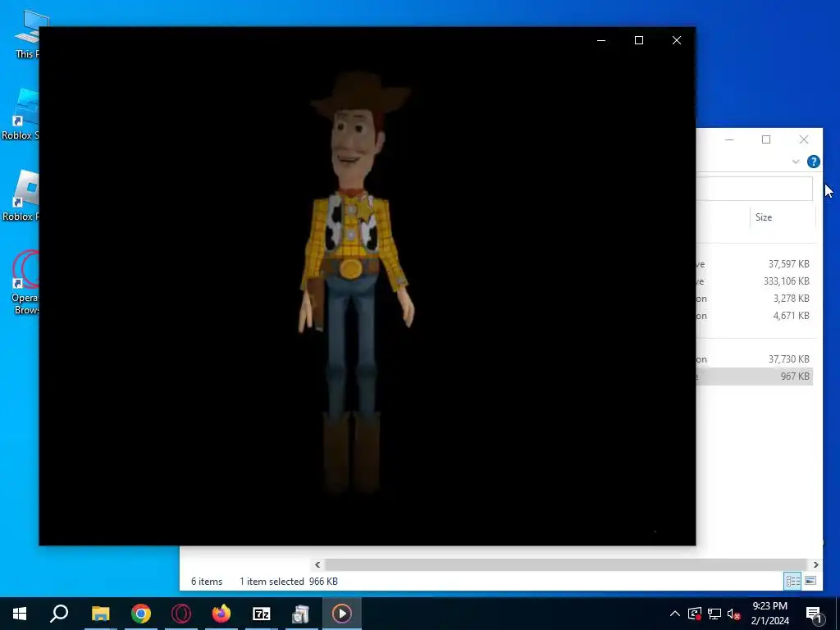Open File Explorer from the taskbar
Screen dimensions: 840x630
point(100,614)
